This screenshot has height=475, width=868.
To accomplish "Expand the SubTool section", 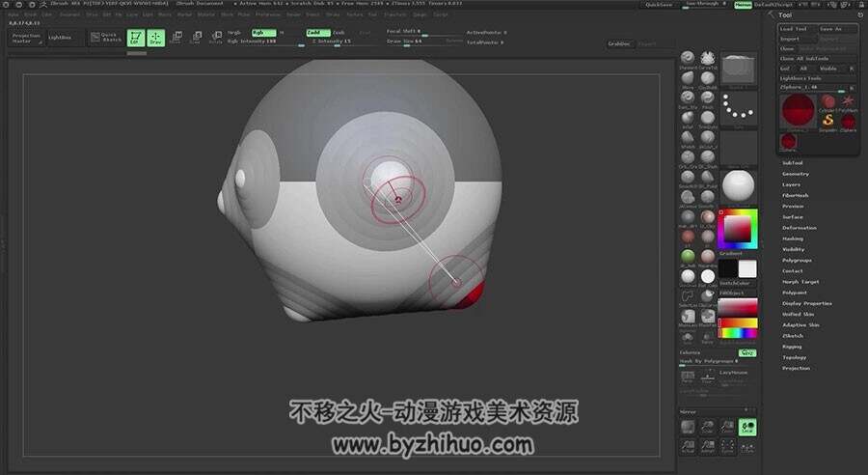I will (792, 163).
